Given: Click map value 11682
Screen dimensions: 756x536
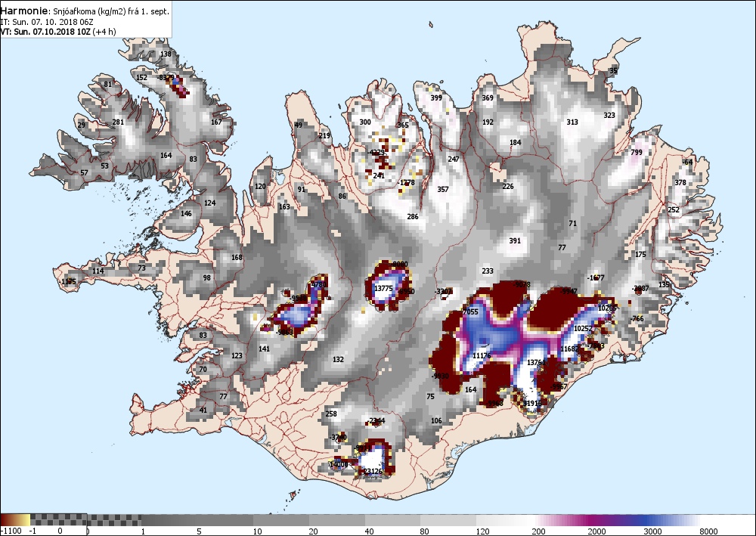Looking at the screenshot, I should [x=569, y=349].
